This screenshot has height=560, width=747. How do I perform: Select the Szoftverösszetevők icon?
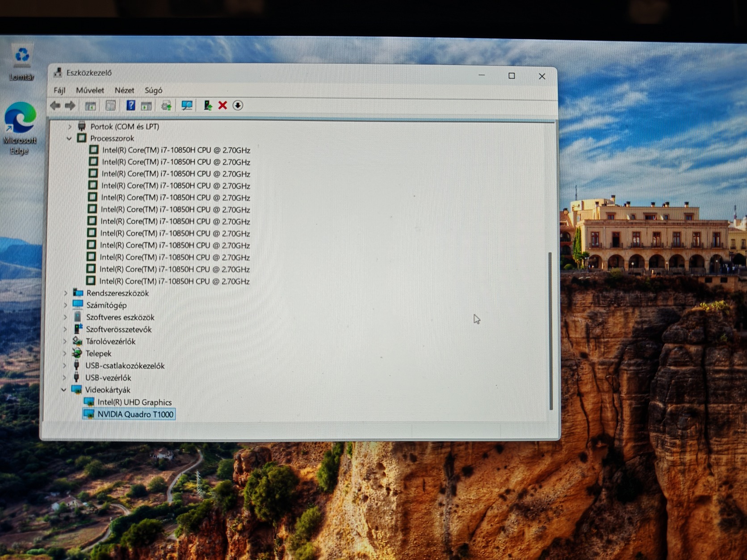point(77,329)
